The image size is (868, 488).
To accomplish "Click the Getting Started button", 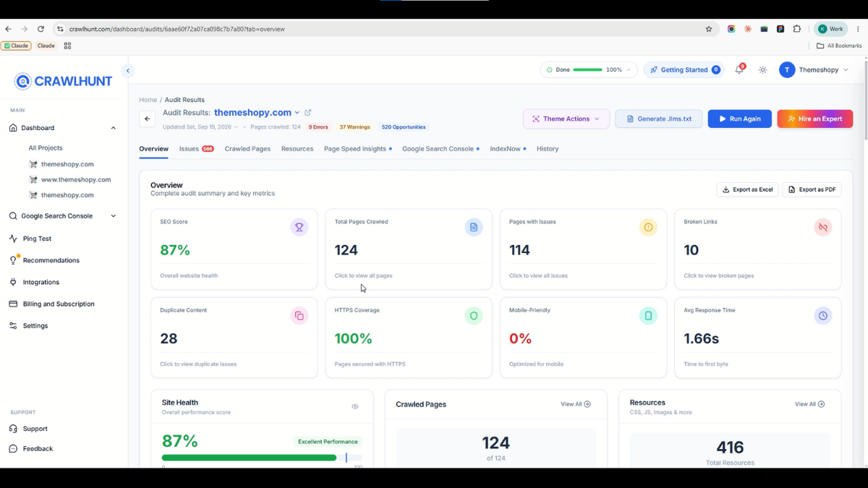I will (684, 70).
